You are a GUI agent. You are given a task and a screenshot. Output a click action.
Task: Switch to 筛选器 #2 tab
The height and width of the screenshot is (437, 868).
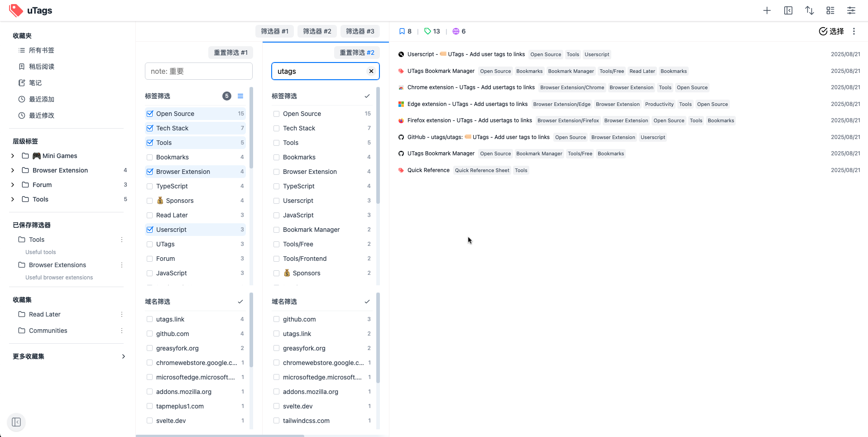click(x=317, y=31)
